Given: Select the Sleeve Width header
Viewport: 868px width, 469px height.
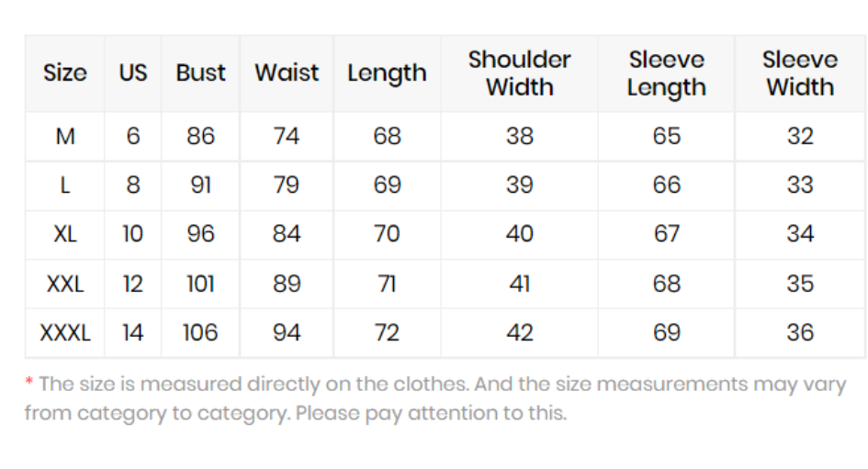Looking at the screenshot, I should coord(800,73).
